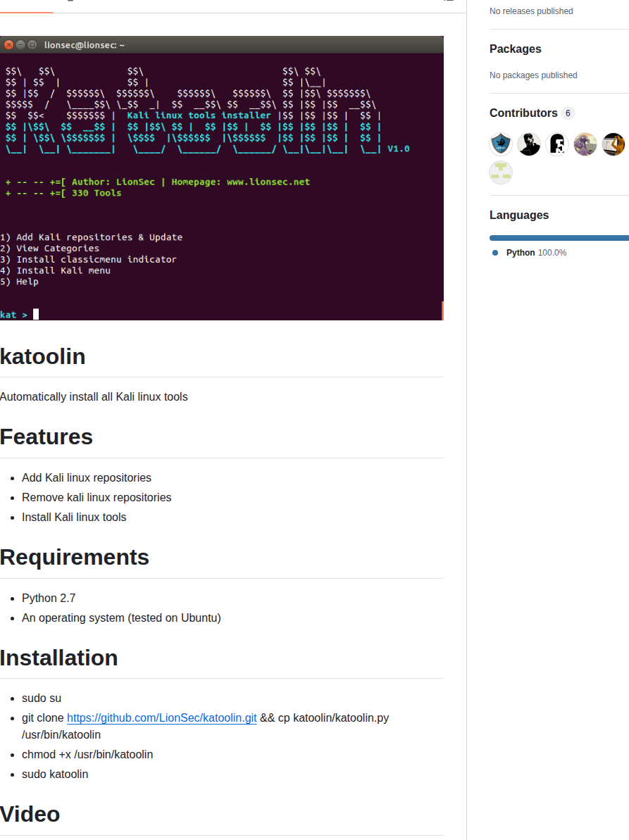Click the Video heading
Viewport: 629px width, 840px height.
pos(30,814)
